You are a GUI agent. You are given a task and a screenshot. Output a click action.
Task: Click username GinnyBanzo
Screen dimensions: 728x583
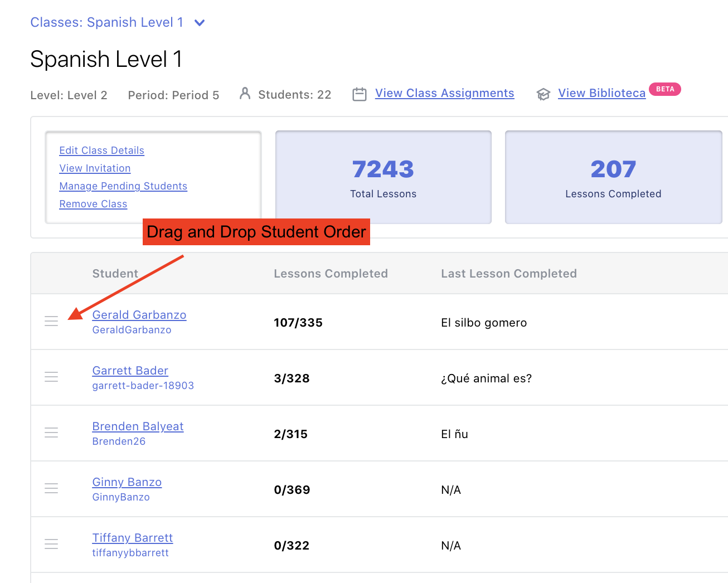coord(121,497)
